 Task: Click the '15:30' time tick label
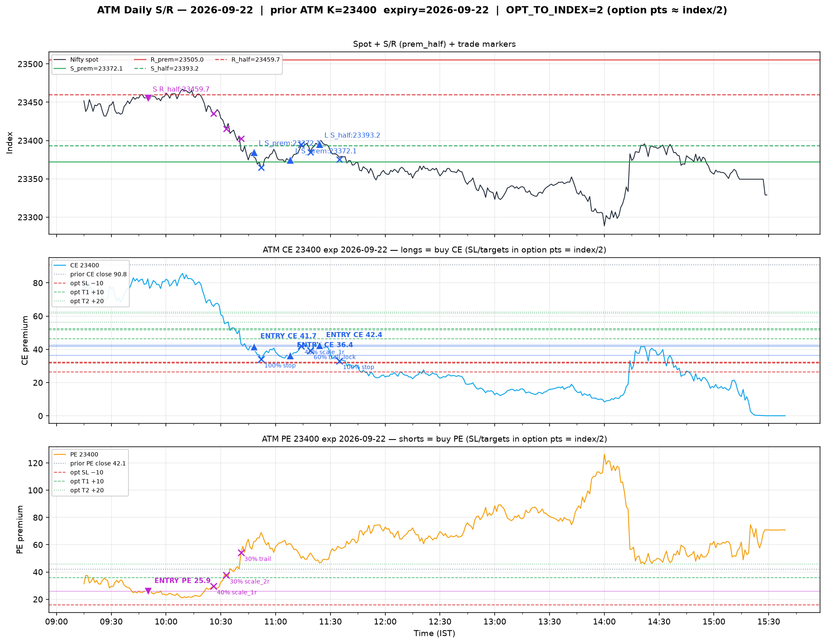coord(769,621)
